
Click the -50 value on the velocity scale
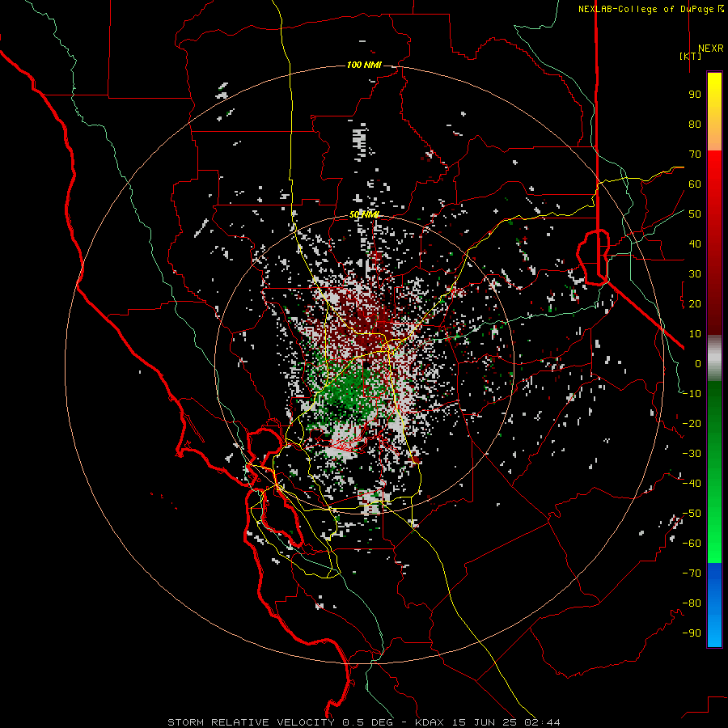692,514
